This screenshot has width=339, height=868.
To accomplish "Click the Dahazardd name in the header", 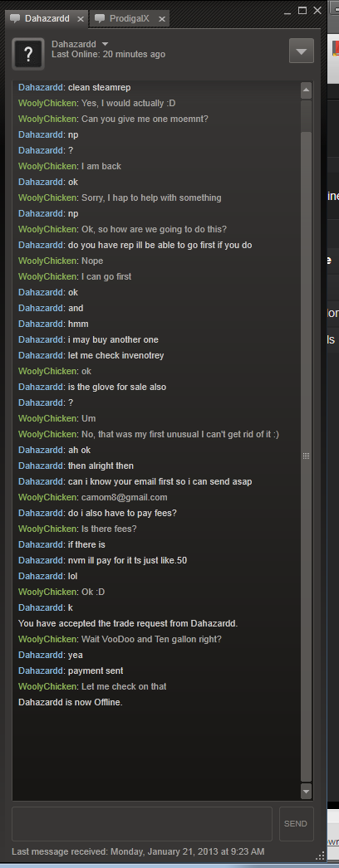I will pyautogui.click(x=74, y=44).
